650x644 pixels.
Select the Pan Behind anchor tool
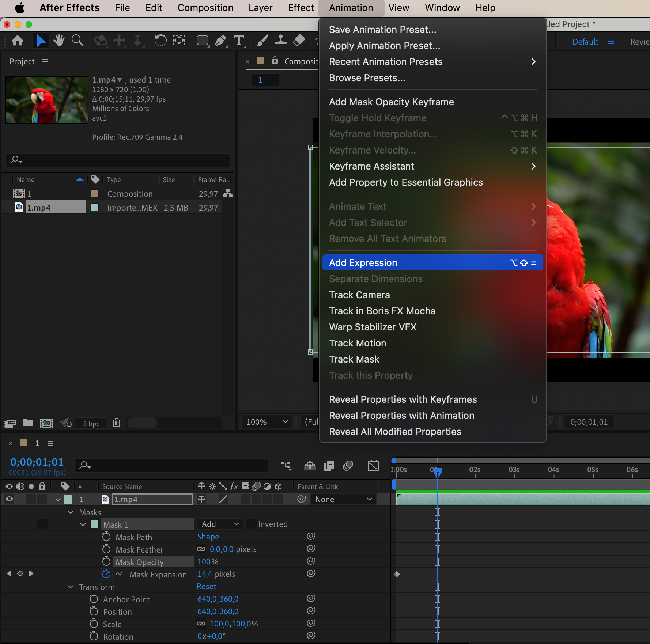click(x=179, y=40)
